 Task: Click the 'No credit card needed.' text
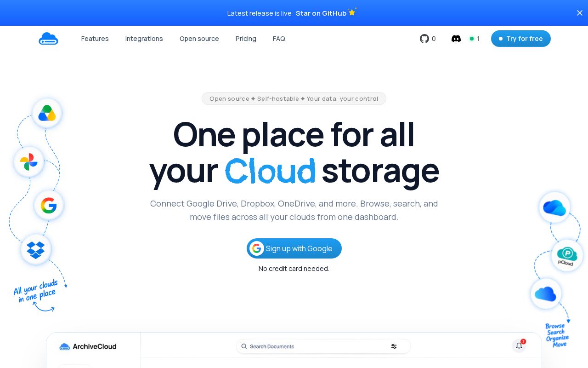tap(294, 269)
